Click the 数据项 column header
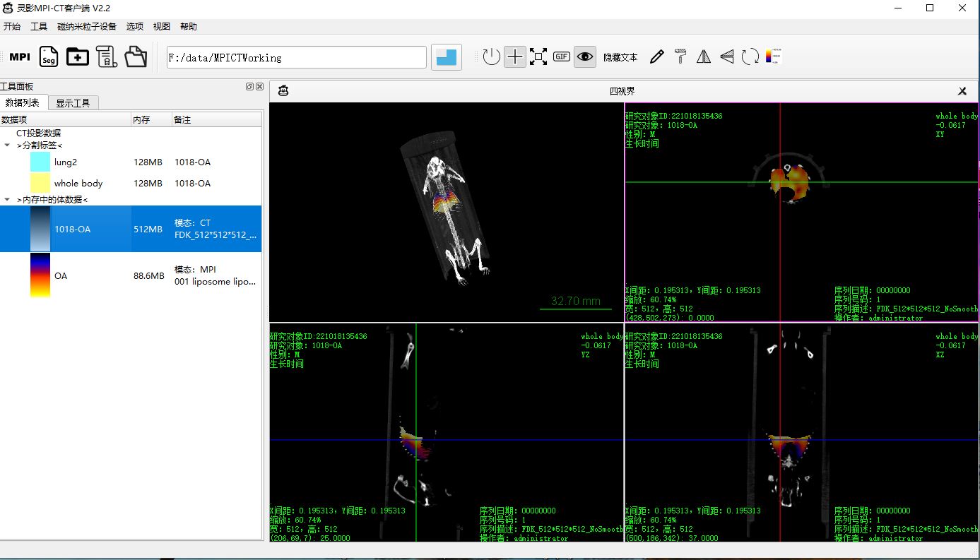980x560 pixels. 66,120
